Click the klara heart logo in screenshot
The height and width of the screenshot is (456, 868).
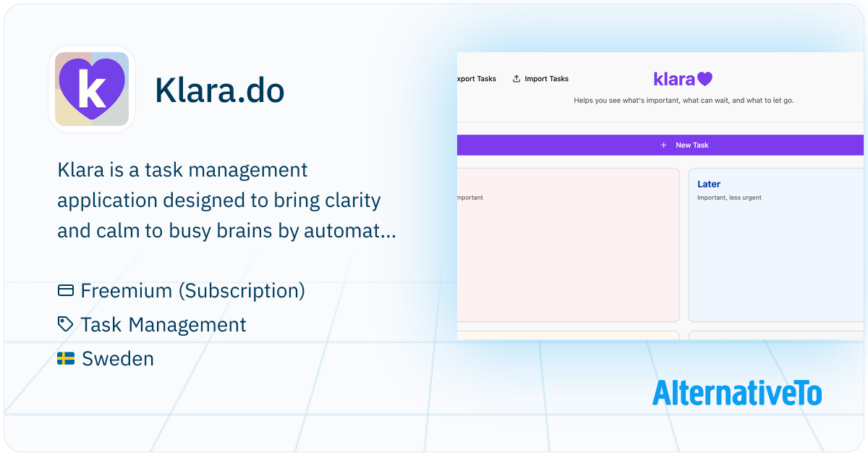[x=683, y=79]
